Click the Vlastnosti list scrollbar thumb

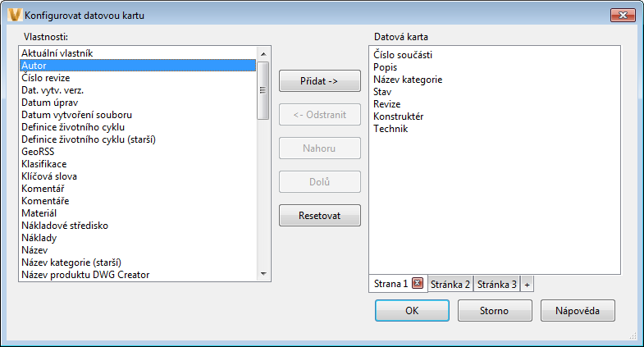(x=263, y=90)
